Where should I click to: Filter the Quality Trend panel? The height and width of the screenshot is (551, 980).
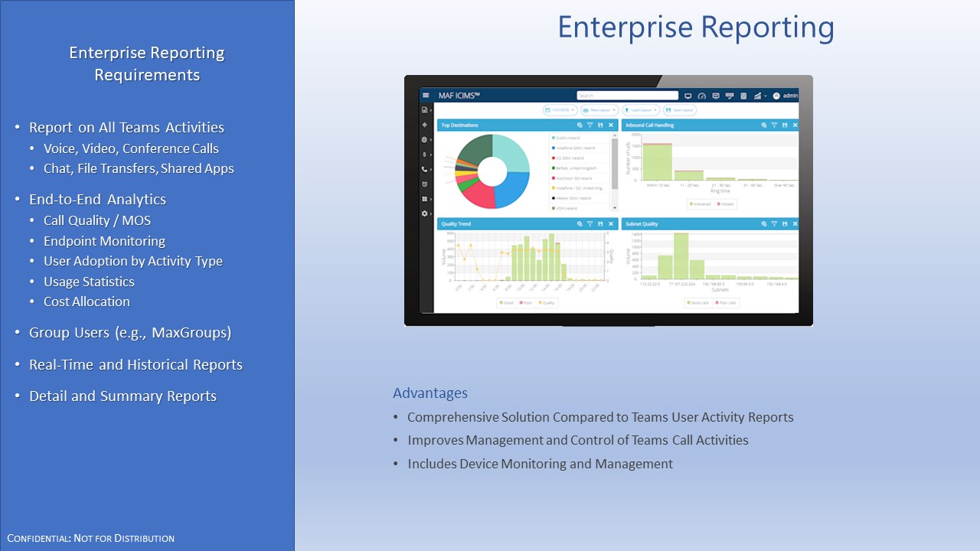590,224
